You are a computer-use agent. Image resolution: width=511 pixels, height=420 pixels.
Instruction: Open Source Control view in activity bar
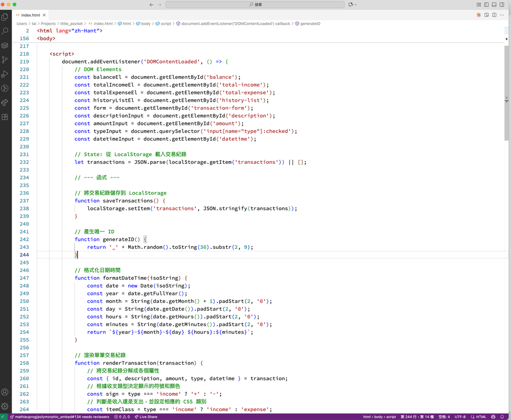(5, 60)
